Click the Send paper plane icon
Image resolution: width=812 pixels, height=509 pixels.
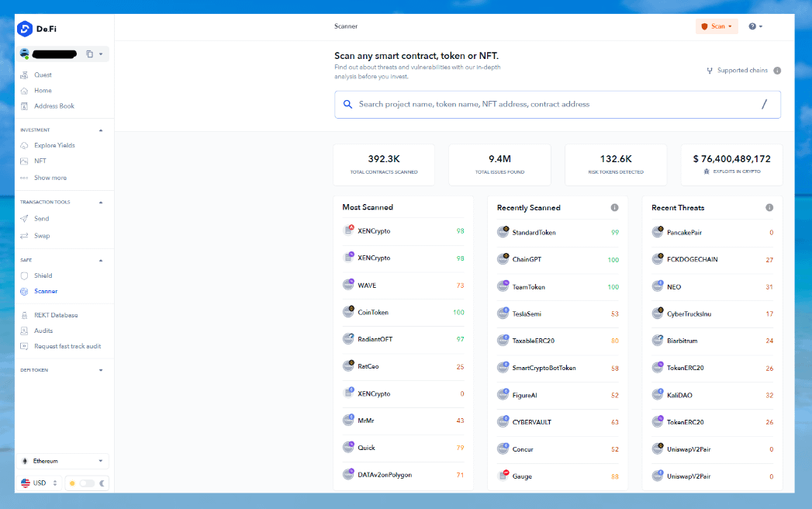[25, 219]
